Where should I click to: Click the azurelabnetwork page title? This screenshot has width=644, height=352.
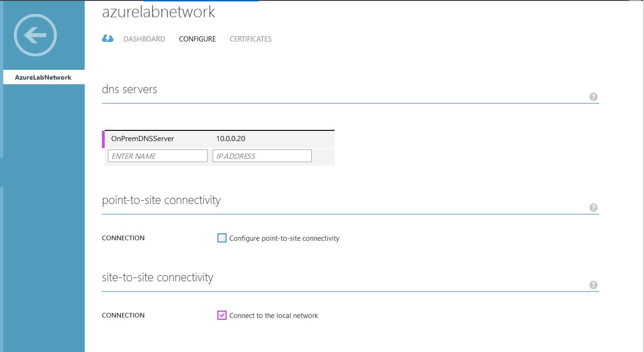(158, 12)
